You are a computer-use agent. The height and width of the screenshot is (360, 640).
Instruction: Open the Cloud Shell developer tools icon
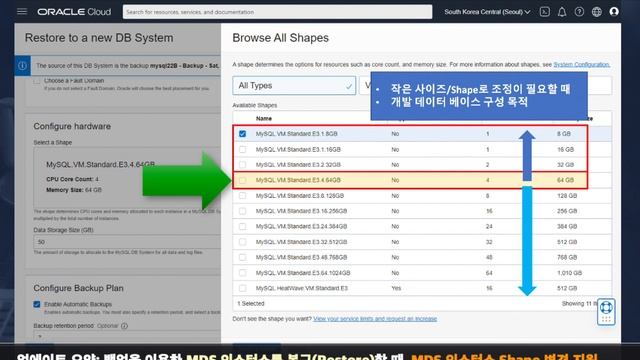point(544,12)
